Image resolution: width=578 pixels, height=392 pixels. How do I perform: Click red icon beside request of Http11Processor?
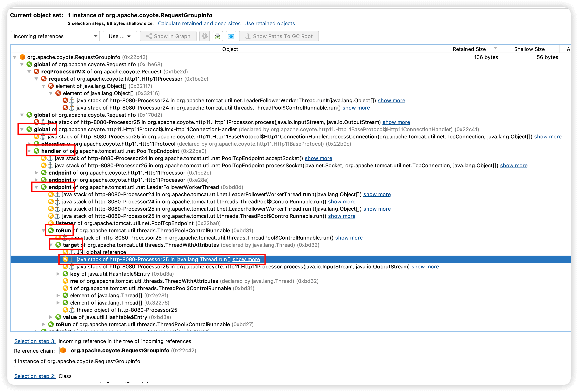coord(44,79)
